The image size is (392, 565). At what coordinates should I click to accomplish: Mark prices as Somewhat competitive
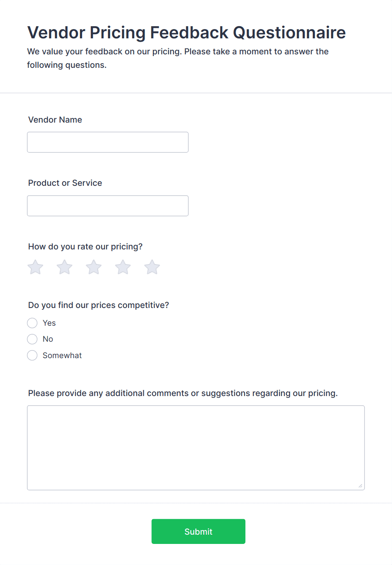[x=32, y=355]
